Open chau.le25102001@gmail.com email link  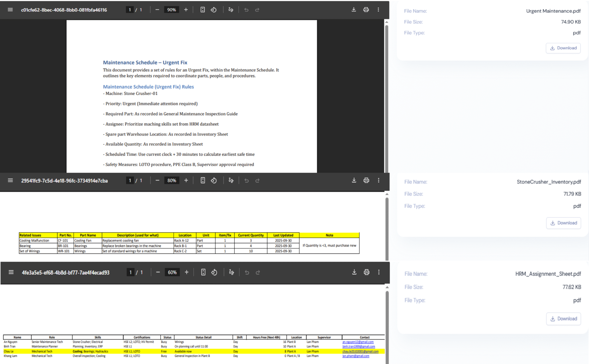tap(360, 351)
